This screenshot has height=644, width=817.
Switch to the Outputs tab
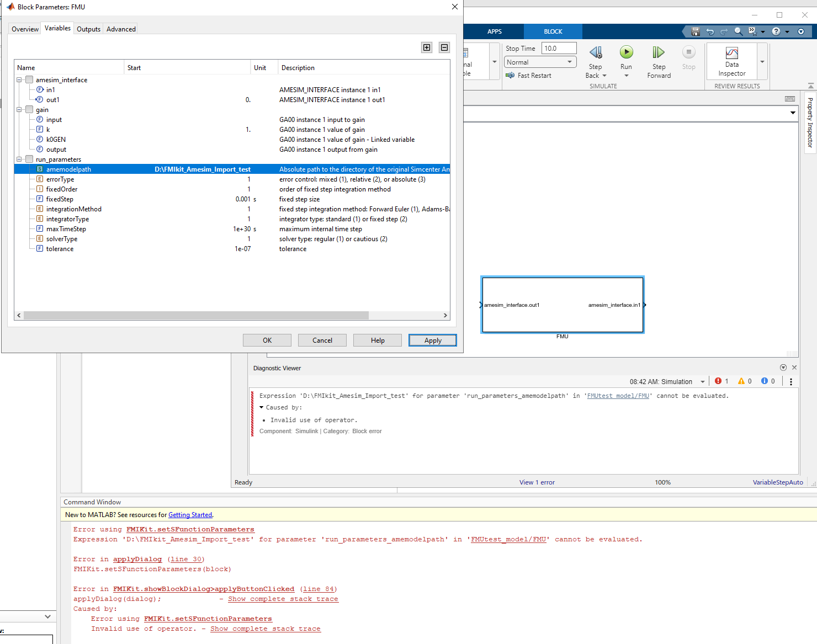(x=88, y=29)
